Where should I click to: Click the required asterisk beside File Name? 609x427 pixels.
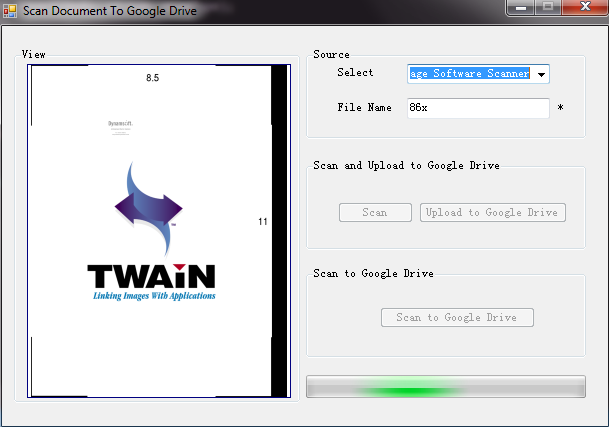pyautogui.click(x=560, y=108)
